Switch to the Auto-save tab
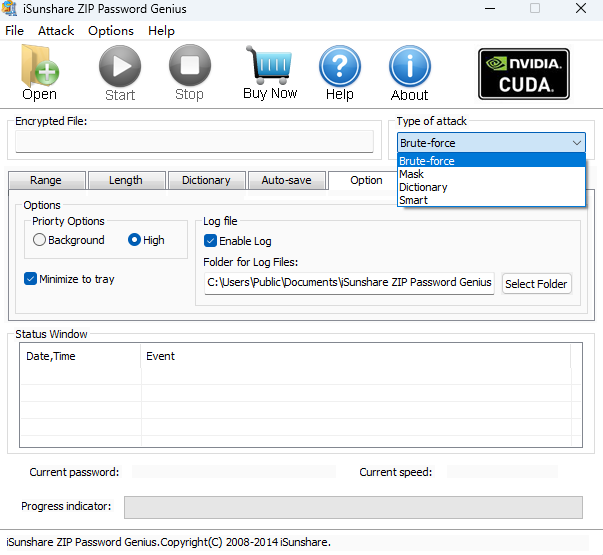This screenshot has width=603, height=555. 287,180
